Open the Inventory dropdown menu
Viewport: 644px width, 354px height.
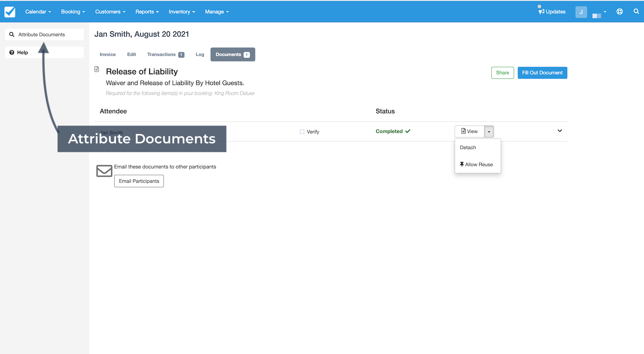point(182,12)
